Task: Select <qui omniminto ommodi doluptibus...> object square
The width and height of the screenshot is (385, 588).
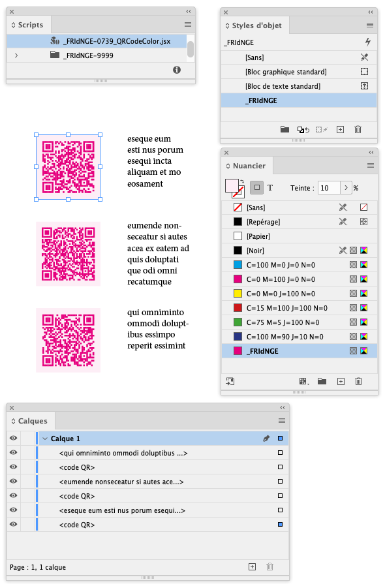Action: pyautogui.click(x=280, y=453)
